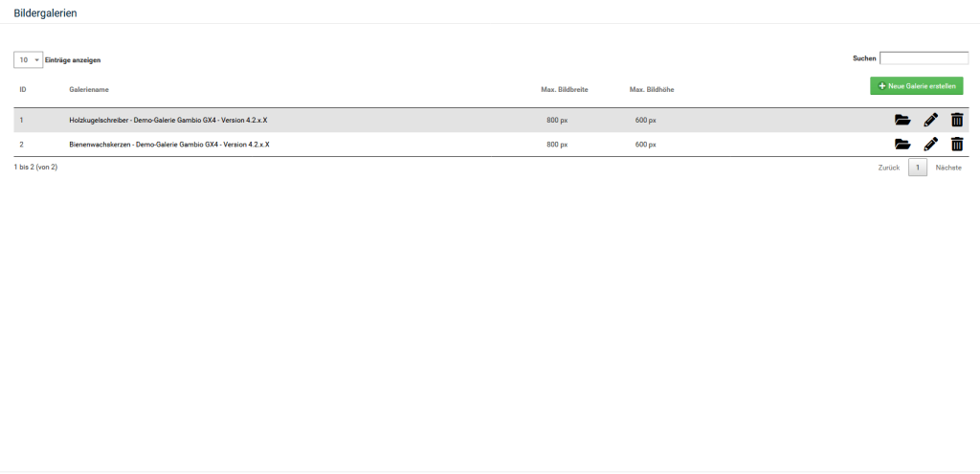Select the Bienenwachskerzen gallery name text
The image size is (980, 474).
[169, 145]
